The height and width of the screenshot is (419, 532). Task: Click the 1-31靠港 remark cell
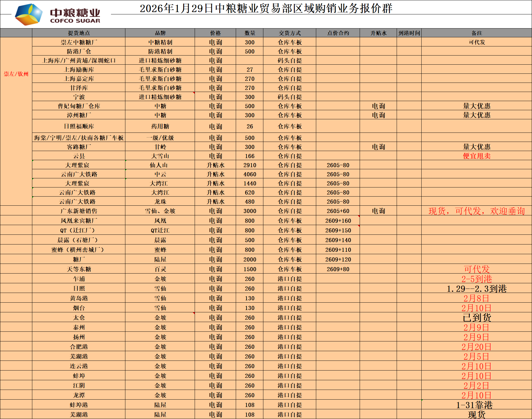pos(474,405)
